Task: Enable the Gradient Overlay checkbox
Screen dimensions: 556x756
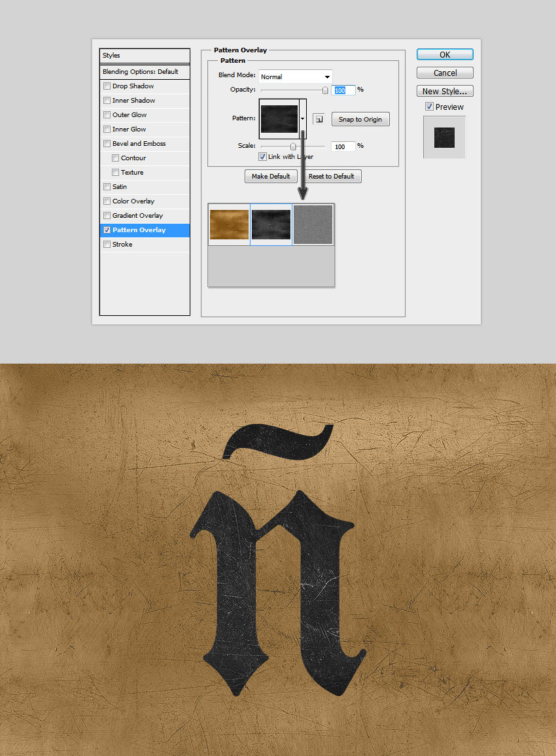Action: pos(107,216)
